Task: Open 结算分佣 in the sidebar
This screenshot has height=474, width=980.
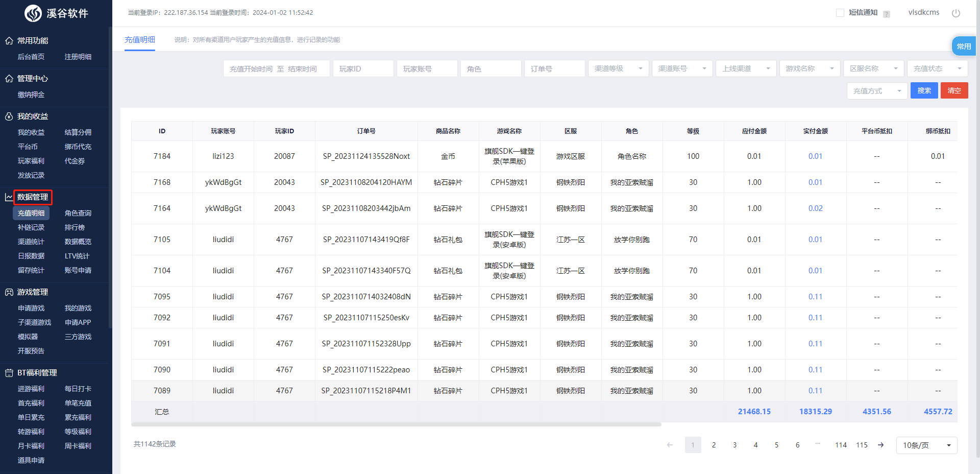Action: coord(78,133)
